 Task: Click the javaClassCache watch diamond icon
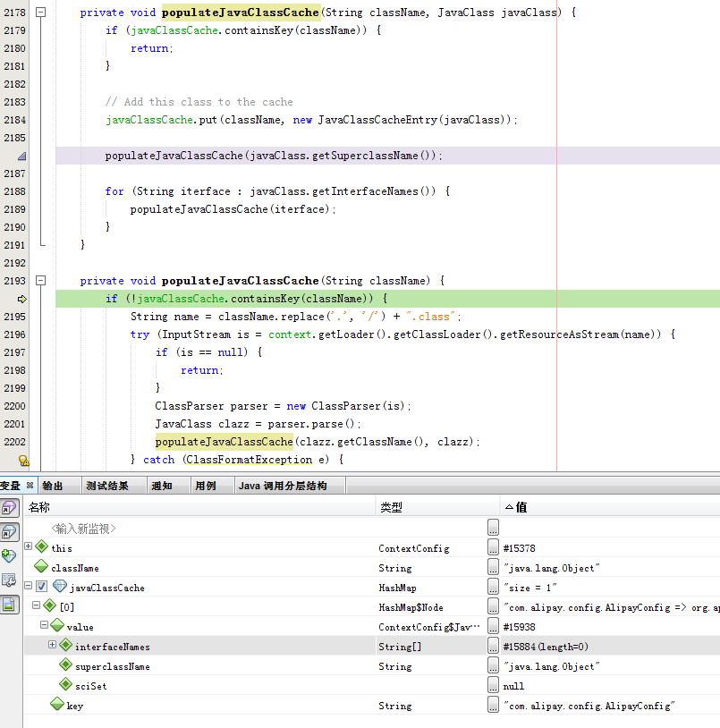60,586
